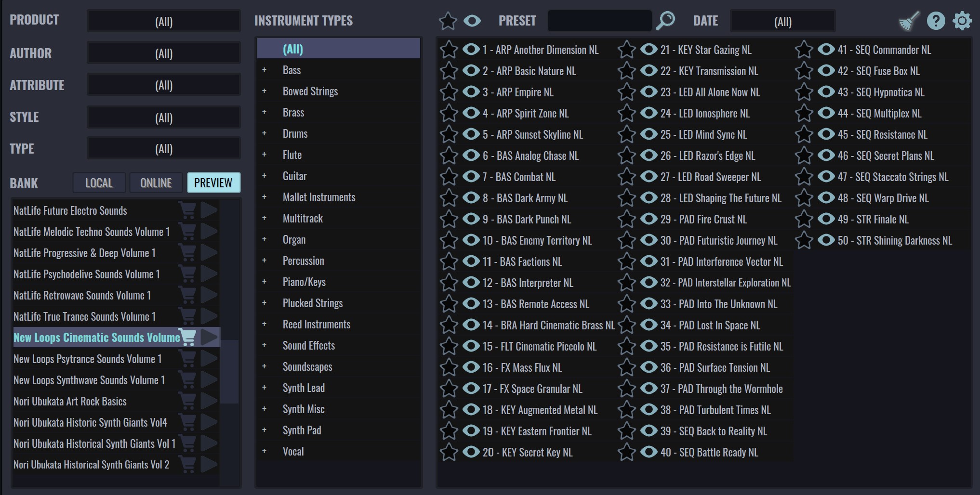Image resolution: width=980 pixels, height=495 pixels.
Task: Open the PRODUCT filter dropdown
Action: (x=164, y=22)
